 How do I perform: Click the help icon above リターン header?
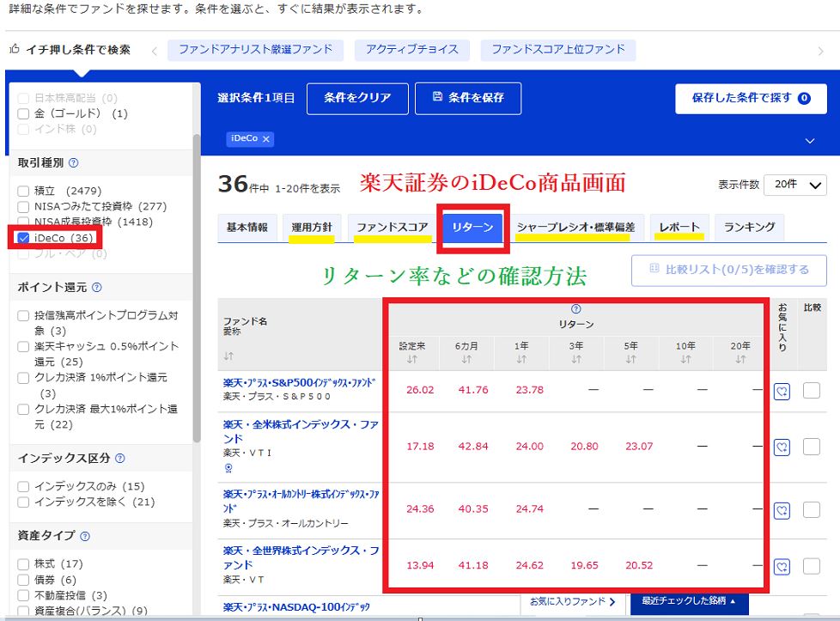pos(575,309)
